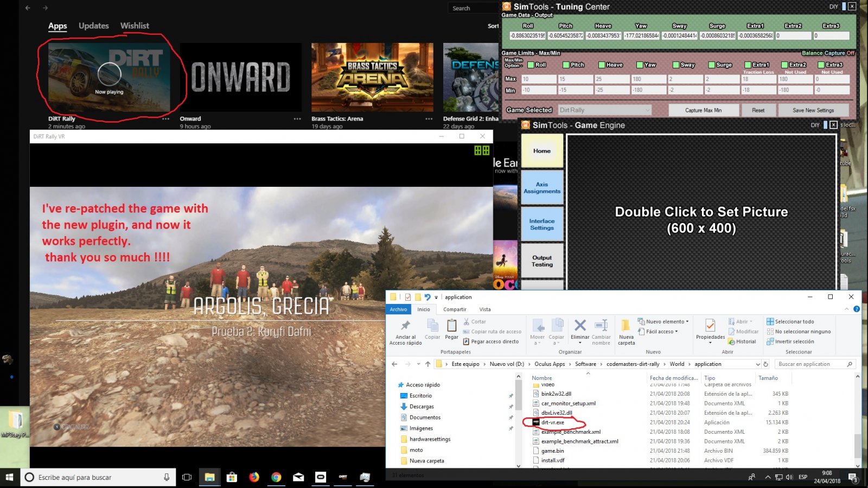The width and height of the screenshot is (868, 488).
Task: Open the Propiedades dropdown arrow
Action: point(710,343)
